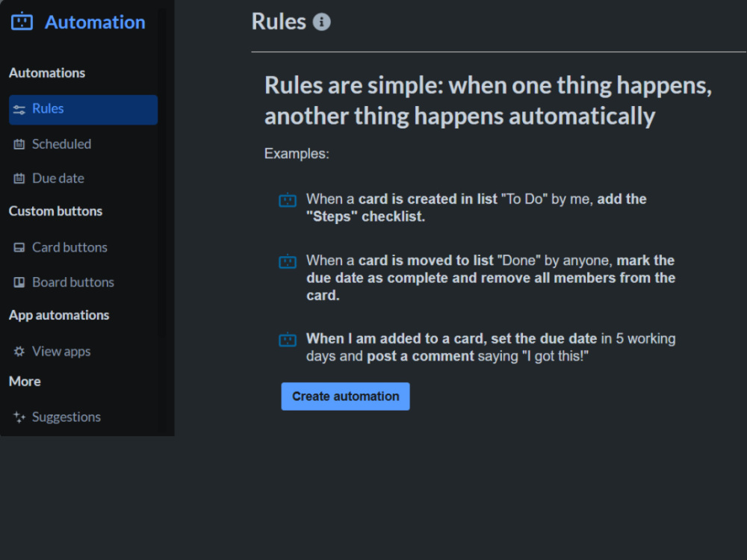Click the Card buttons icon
This screenshot has width=747, height=560.
19,248
